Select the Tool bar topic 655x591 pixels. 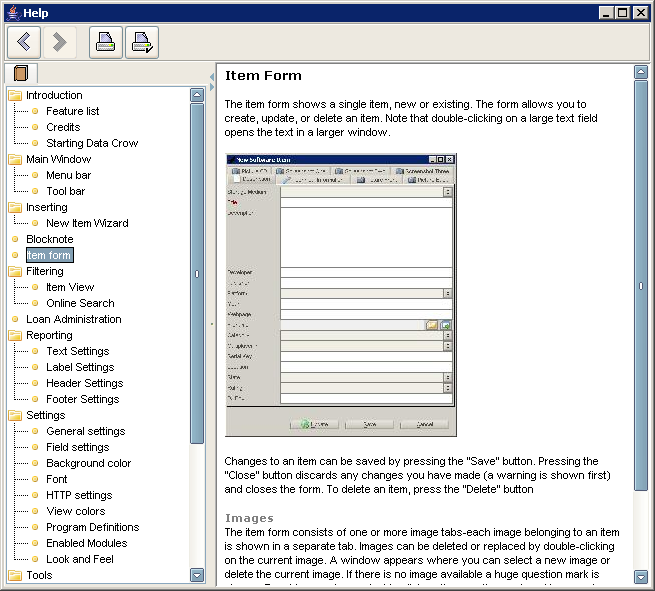click(x=66, y=191)
